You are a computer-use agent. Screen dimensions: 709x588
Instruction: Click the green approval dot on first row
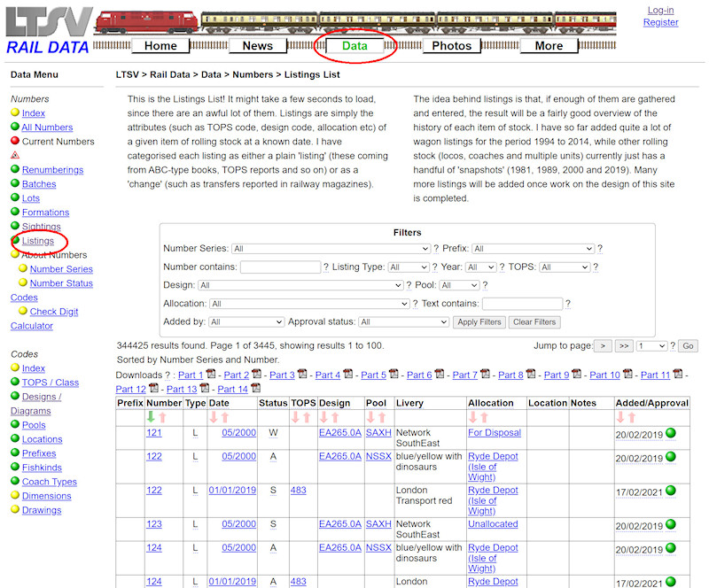point(671,433)
